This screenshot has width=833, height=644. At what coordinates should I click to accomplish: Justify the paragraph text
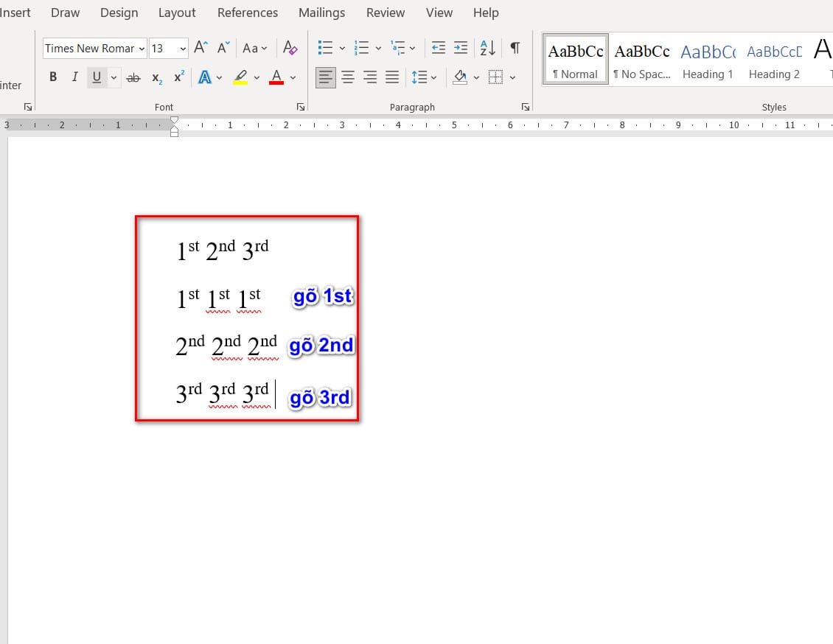click(392, 77)
